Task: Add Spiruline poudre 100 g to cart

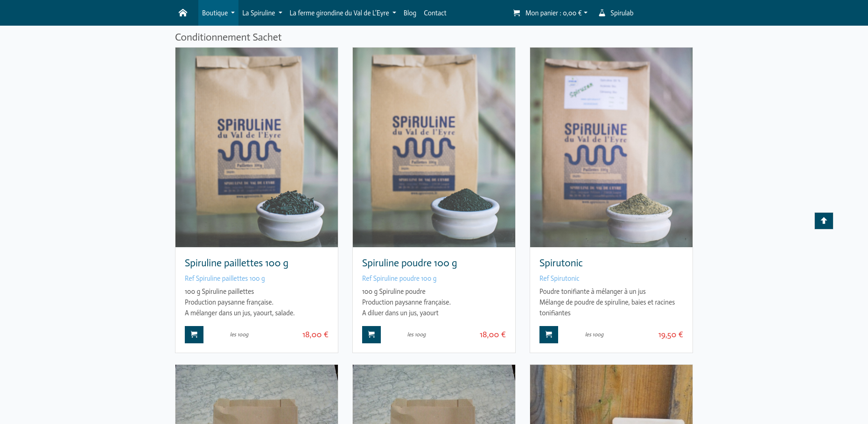Action: (371, 334)
